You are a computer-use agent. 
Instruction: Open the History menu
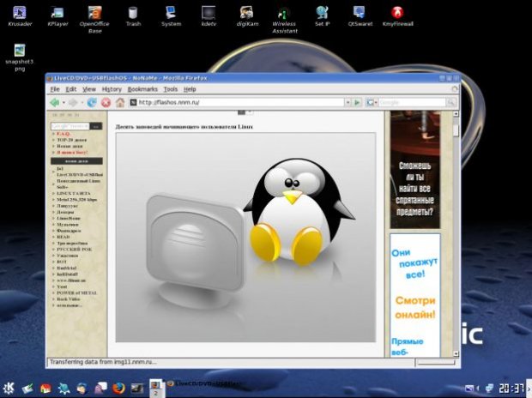pos(112,89)
